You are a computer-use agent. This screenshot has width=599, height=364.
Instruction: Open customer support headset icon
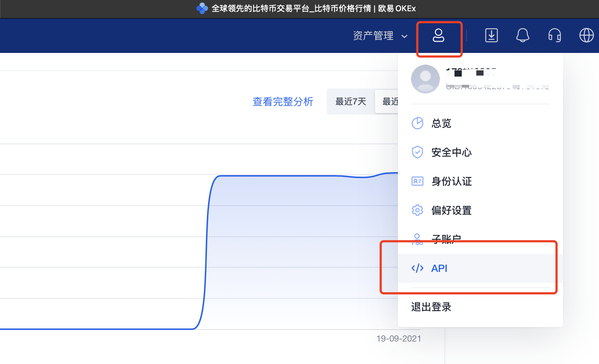555,36
